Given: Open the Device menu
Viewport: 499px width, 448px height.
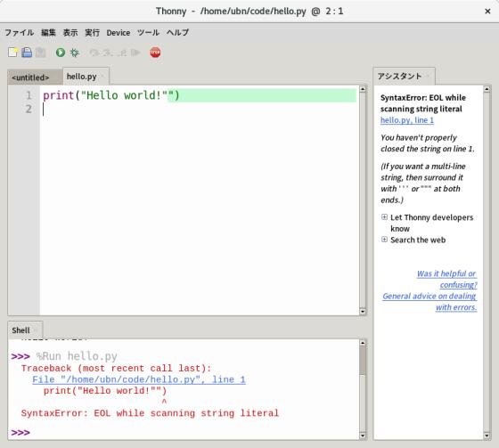Looking at the screenshot, I should pyautogui.click(x=119, y=33).
